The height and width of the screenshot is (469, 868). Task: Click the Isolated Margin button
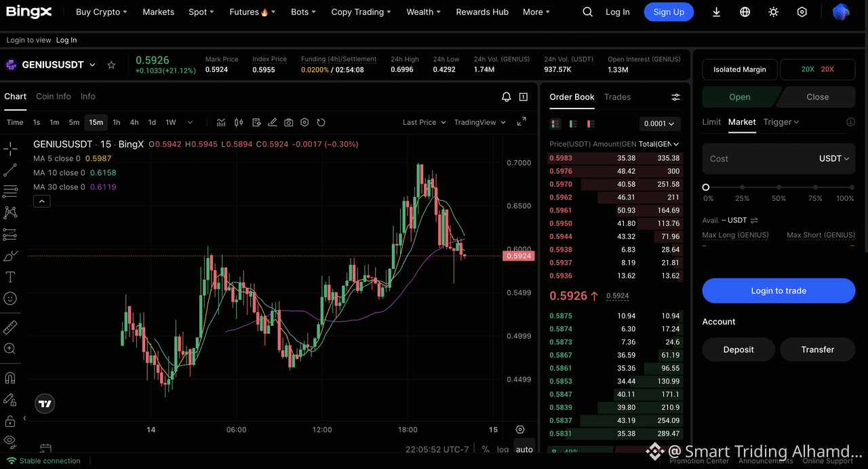tap(740, 69)
